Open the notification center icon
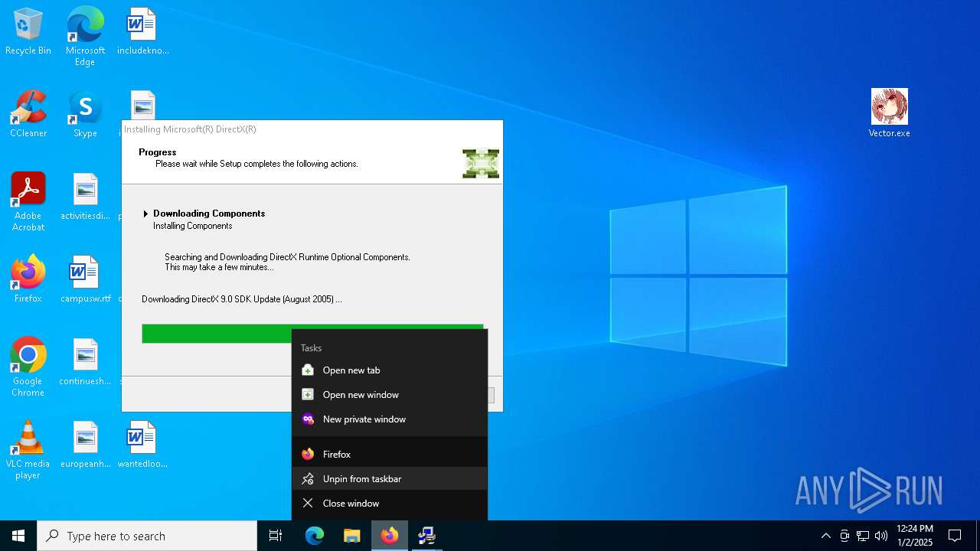 click(x=955, y=536)
